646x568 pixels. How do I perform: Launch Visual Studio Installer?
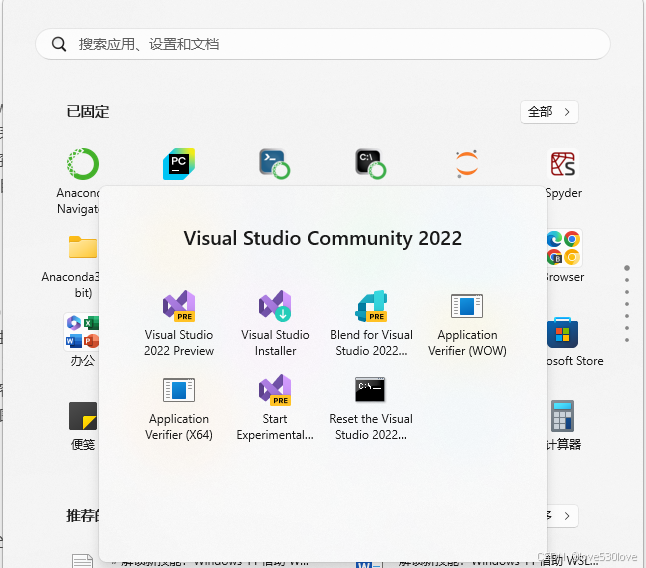tap(275, 323)
